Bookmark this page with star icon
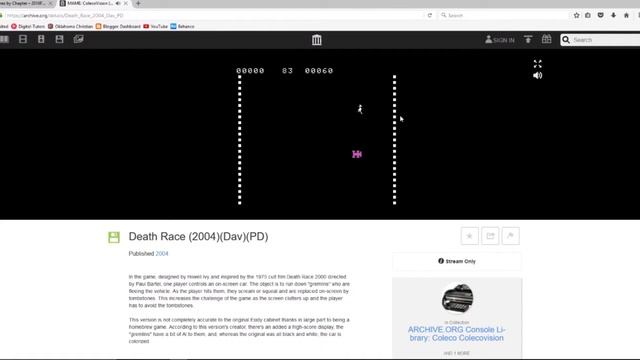 pos(576,16)
